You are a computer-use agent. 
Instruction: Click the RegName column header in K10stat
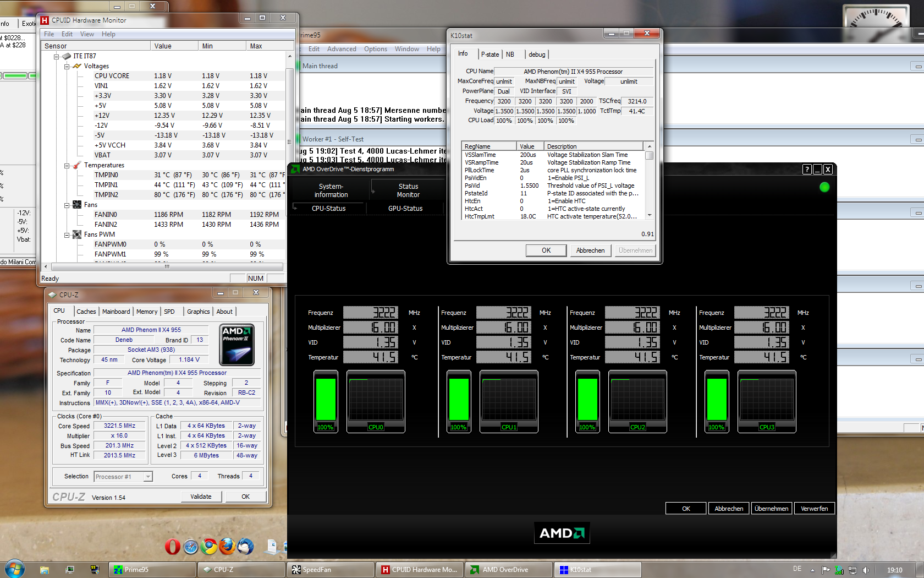(490, 146)
